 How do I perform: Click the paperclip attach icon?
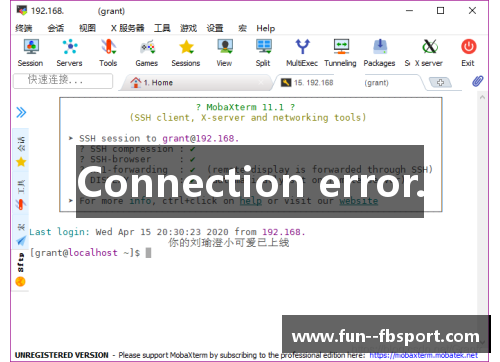[x=478, y=81]
